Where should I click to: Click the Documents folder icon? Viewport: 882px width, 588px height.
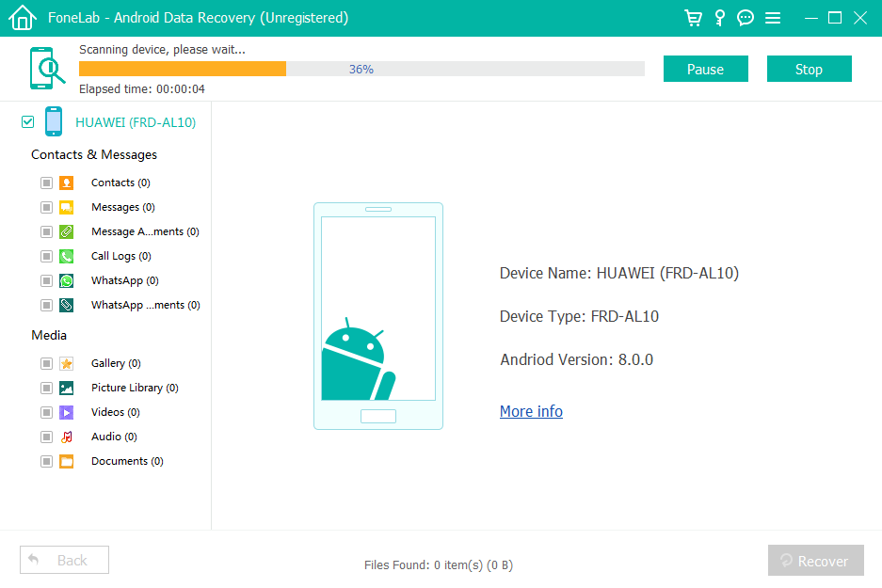pos(67,462)
